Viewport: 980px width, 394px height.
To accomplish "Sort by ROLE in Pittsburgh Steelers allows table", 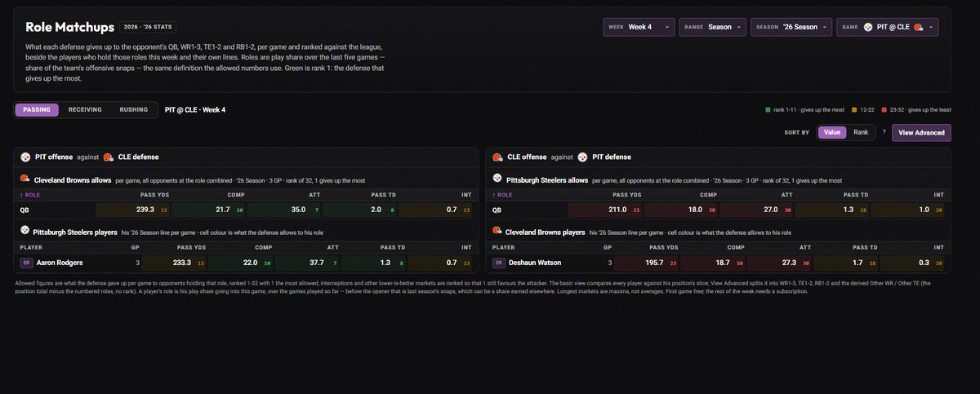I will point(501,195).
